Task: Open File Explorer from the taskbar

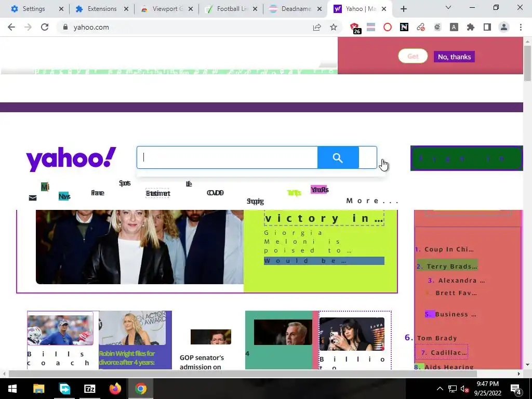Action: coord(38,389)
